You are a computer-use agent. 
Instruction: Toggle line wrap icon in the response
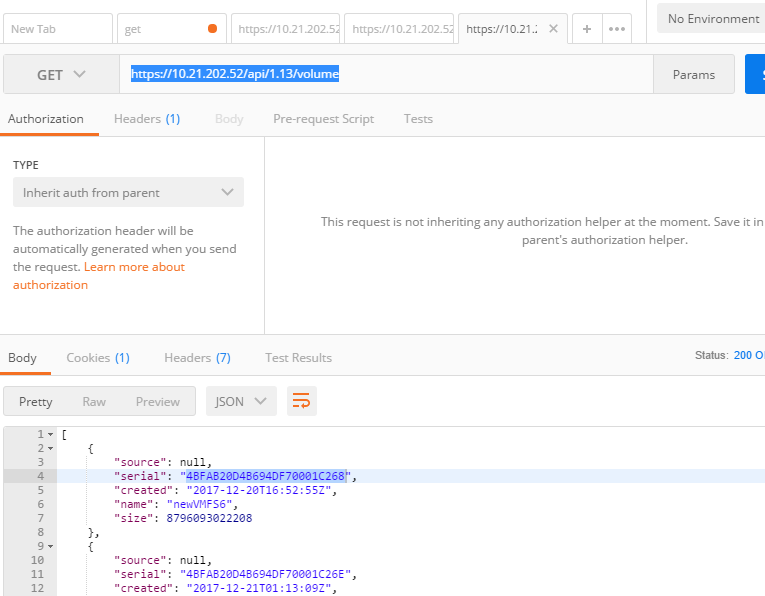[x=302, y=401]
